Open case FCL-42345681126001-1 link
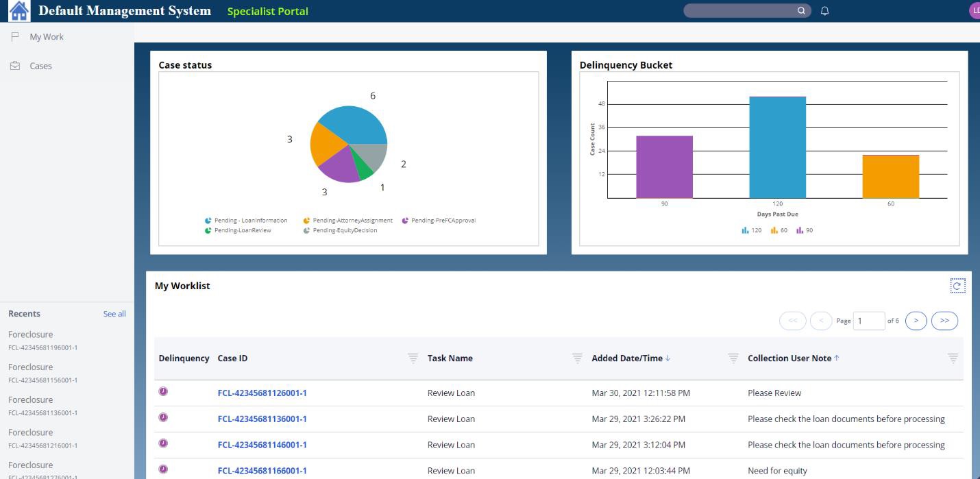Screen dimensions: 980x479 coord(262,393)
